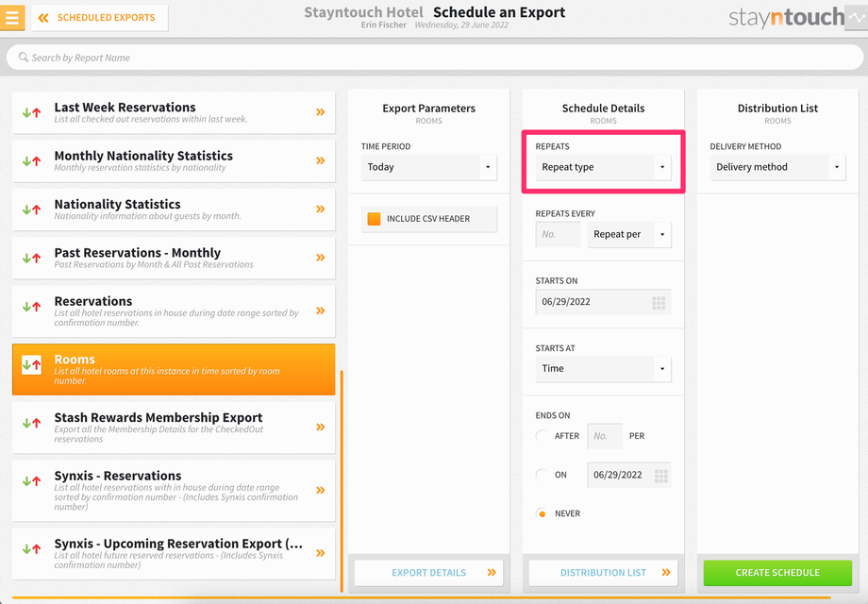Click the search magnifier icon
Image resolution: width=868 pixels, height=604 pixels.
point(24,57)
